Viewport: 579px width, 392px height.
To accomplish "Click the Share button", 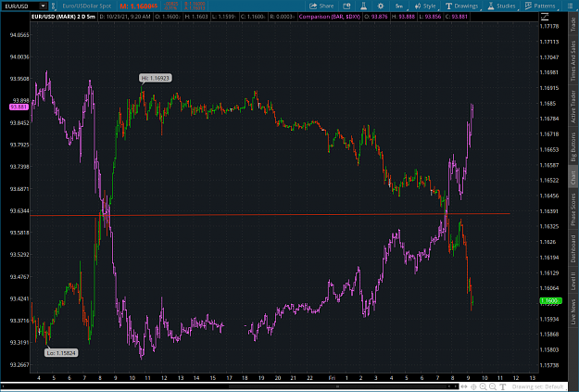I will (x=321, y=6).
